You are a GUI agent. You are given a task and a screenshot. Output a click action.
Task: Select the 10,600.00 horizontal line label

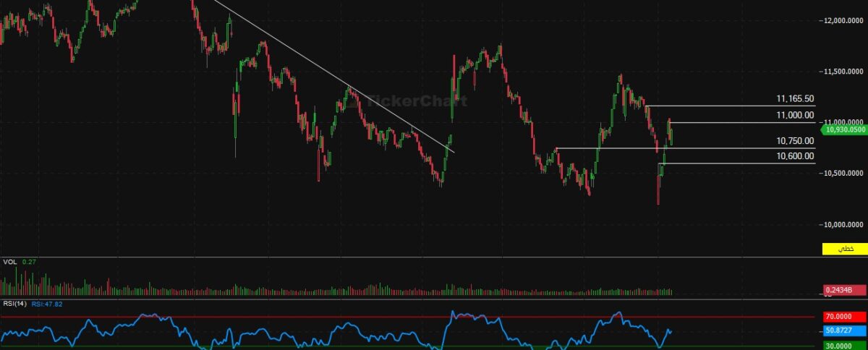coord(795,156)
